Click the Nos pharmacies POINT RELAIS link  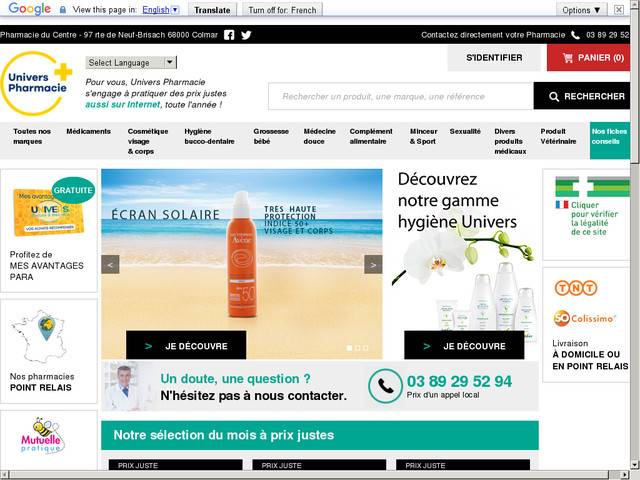tap(42, 382)
